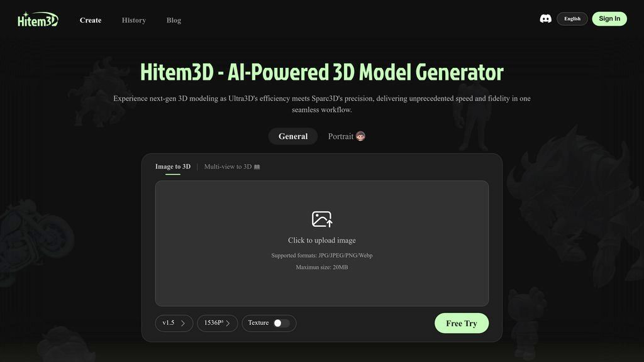Open the Hitem3D logo home link

[x=38, y=19]
